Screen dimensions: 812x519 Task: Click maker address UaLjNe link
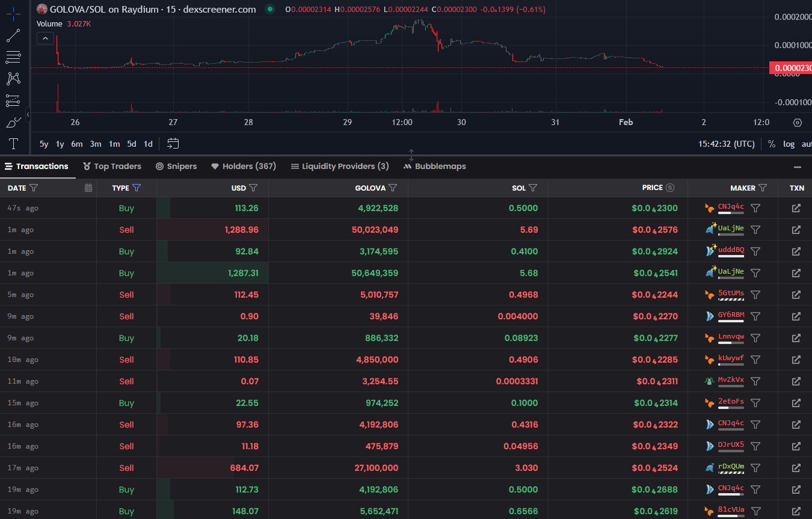(x=731, y=229)
